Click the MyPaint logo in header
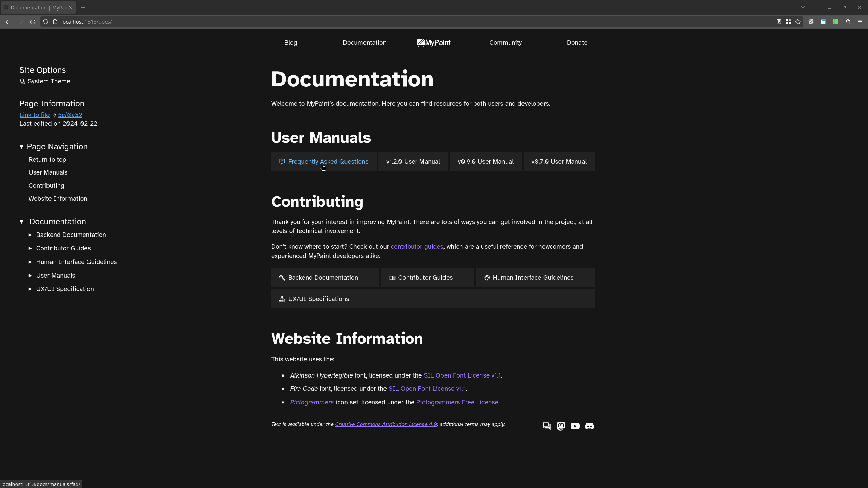The height and width of the screenshot is (488, 868). pos(434,43)
